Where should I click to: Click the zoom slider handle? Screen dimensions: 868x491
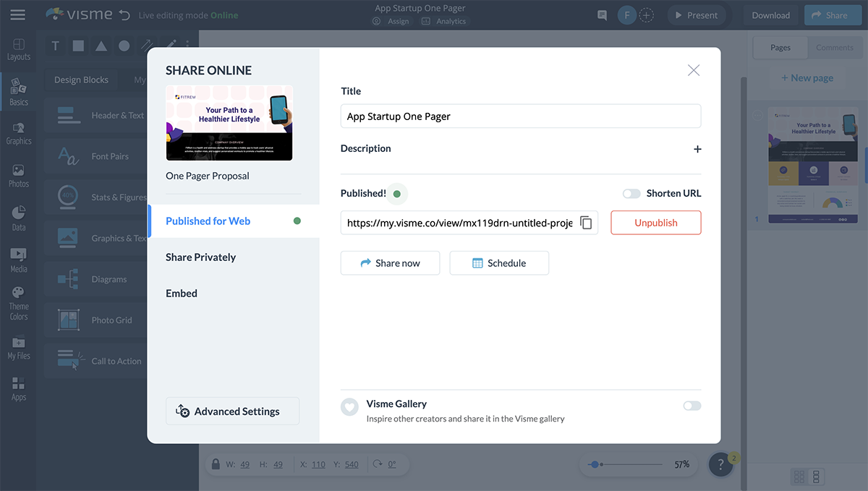[x=595, y=464]
